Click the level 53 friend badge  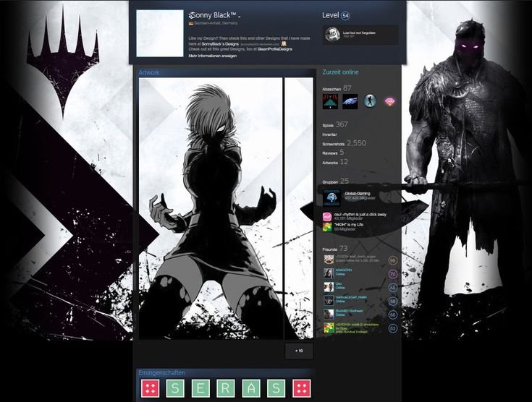[392, 328]
